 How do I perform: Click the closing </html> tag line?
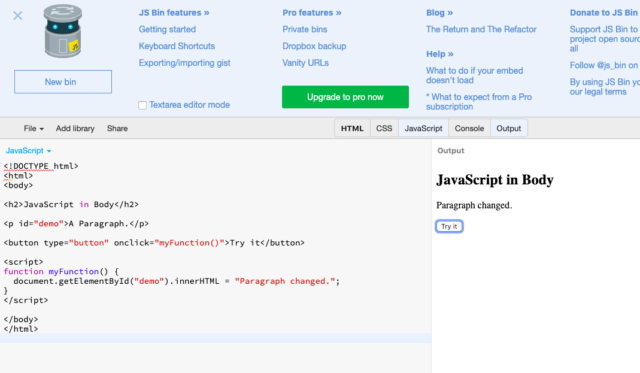coord(21,329)
